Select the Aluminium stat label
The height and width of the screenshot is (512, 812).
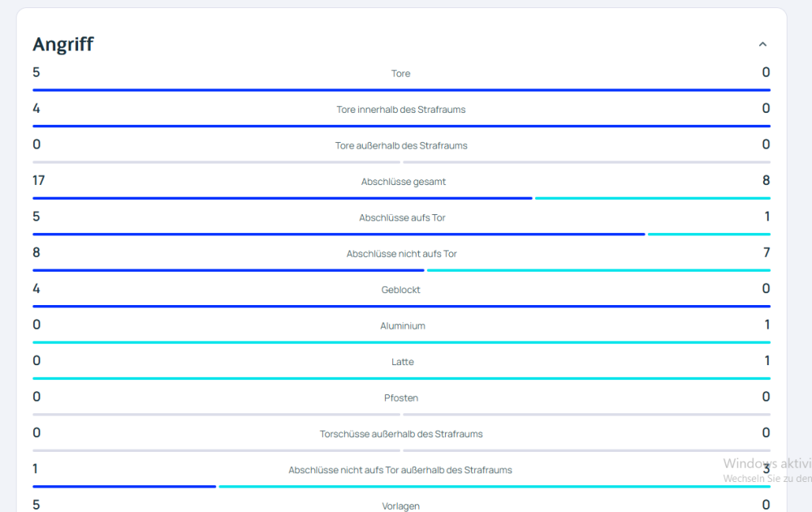403,326
